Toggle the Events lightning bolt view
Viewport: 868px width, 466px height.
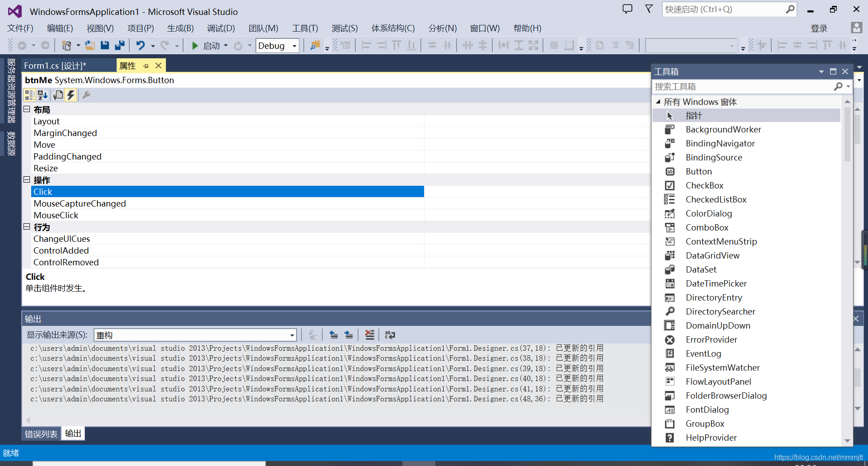tap(71, 95)
